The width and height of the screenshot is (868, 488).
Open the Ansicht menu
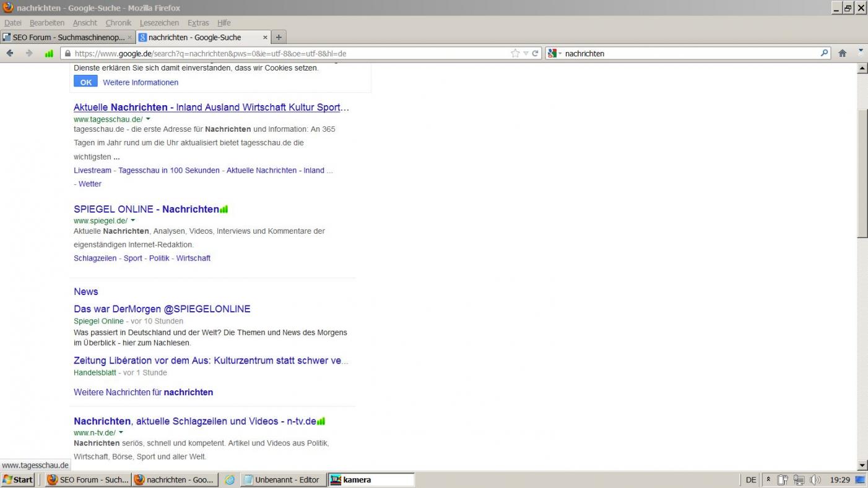pos(85,23)
